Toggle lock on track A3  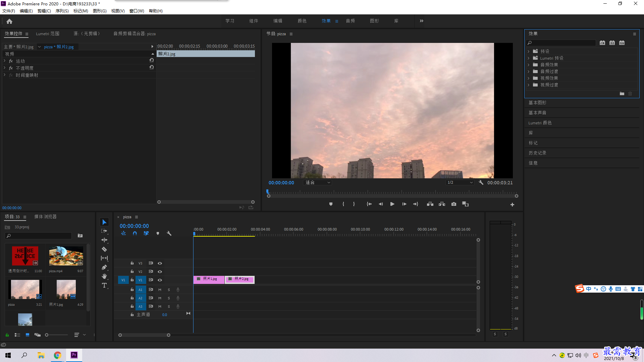pos(132,306)
